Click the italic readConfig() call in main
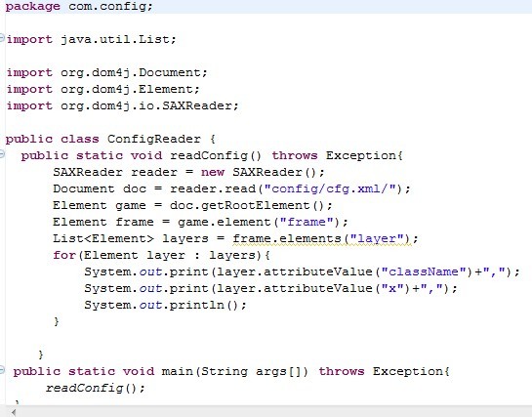This screenshot has height=417, width=532. click(96, 387)
